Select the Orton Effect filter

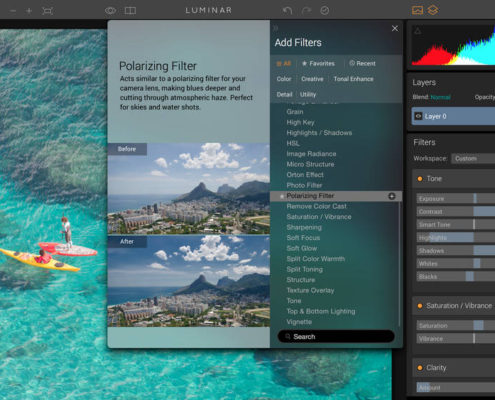305,175
